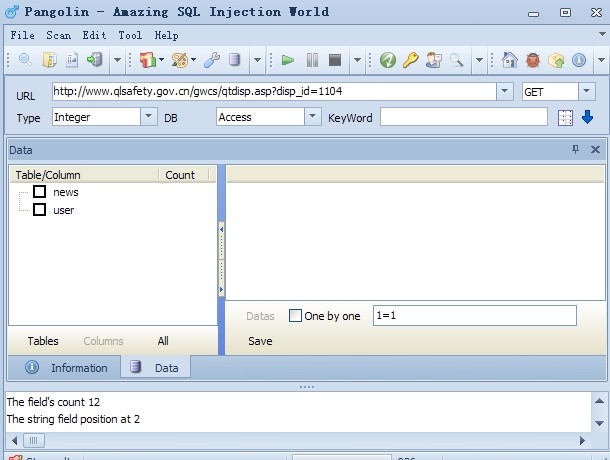610x460 pixels.
Task: Click the user with card icon
Action: click(433, 60)
